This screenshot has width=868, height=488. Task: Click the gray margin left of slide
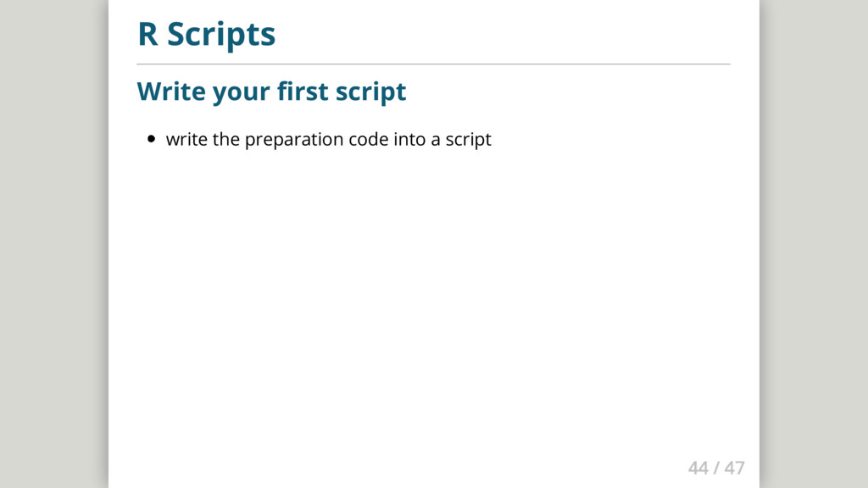pyautogui.click(x=51, y=254)
